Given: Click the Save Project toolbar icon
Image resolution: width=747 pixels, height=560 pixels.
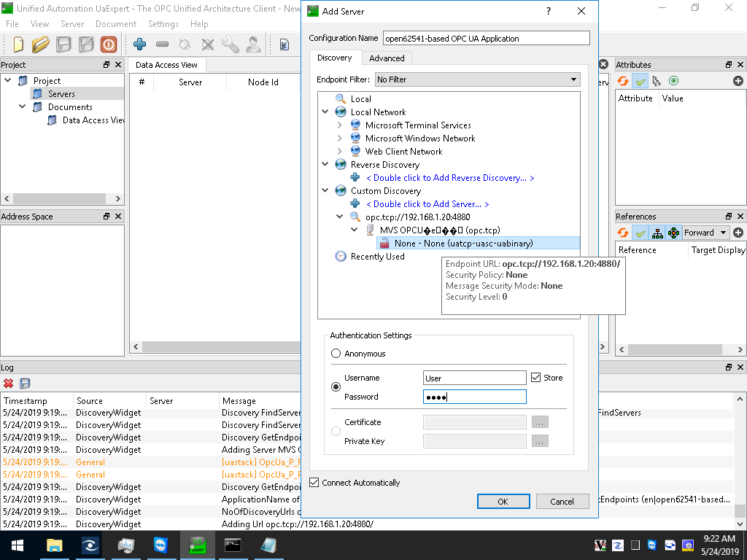Looking at the screenshot, I should (63, 44).
